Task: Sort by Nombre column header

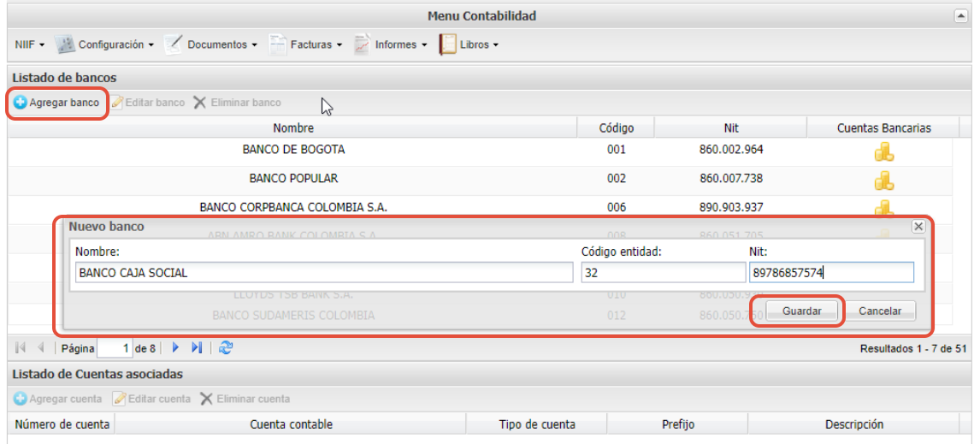Action: click(x=292, y=128)
